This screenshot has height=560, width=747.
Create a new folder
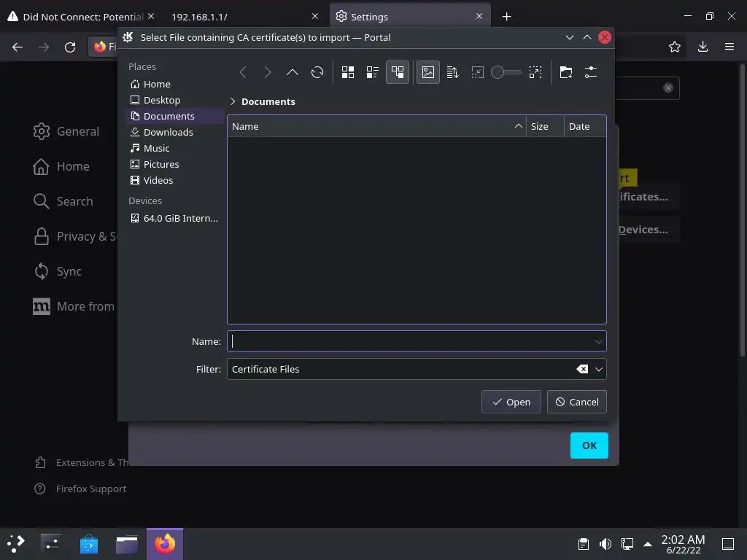coord(566,72)
